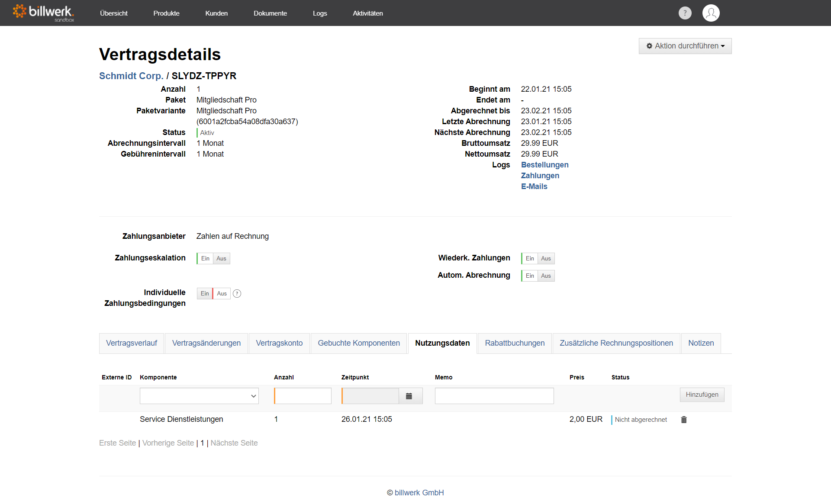831x504 pixels.
Task: Open the Bestellungen logs link
Action: coord(544,165)
